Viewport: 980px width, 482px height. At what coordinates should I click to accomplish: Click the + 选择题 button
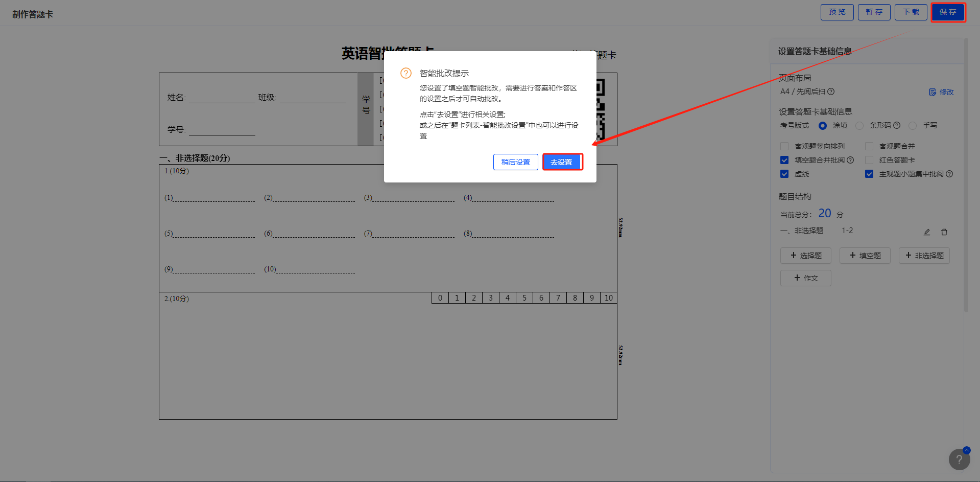coord(806,256)
